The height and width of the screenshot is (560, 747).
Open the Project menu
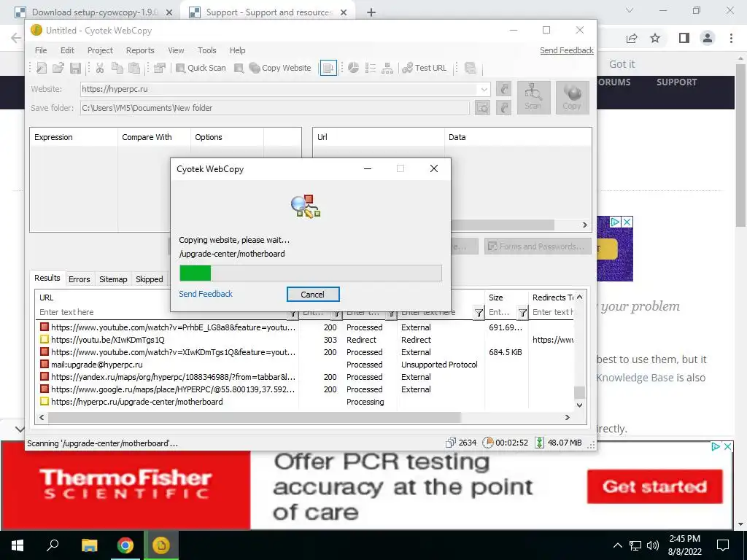[100, 50]
